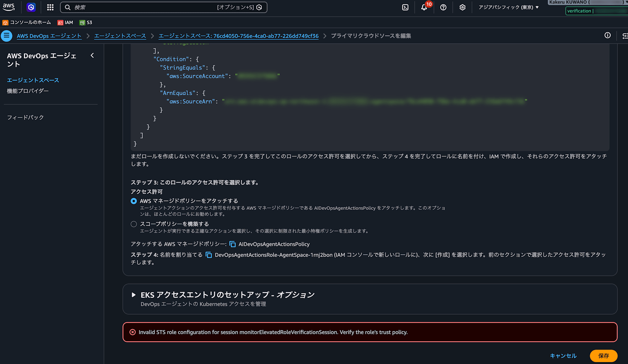Click the "ArnEquals" key in the policy
Viewport: 628px width, 364px height.
178,93
